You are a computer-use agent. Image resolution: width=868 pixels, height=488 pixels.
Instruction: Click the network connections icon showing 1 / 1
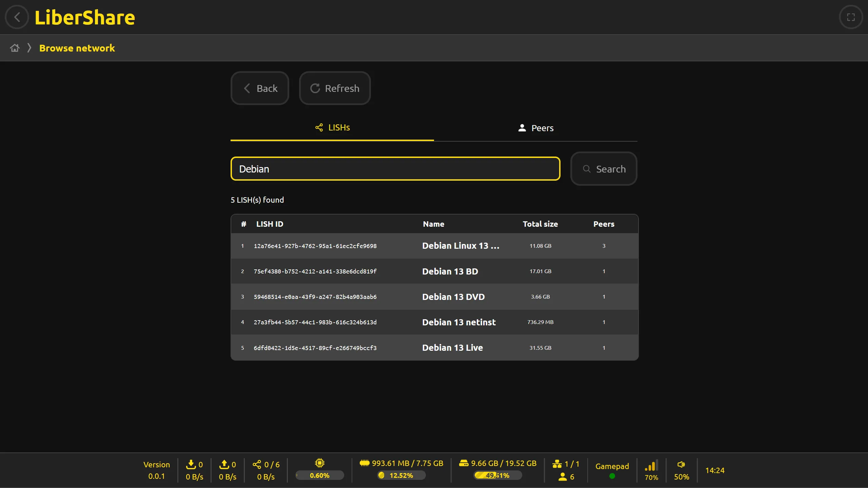tap(557, 464)
